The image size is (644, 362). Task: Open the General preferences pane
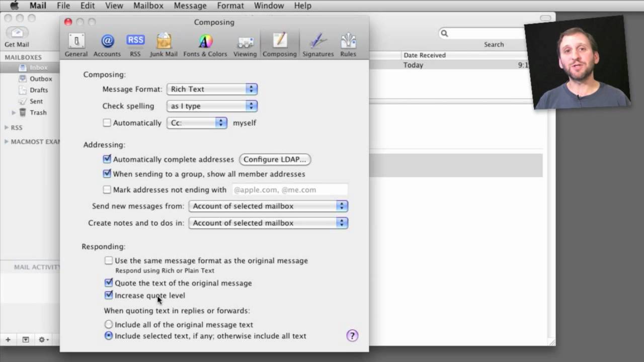[76, 45]
